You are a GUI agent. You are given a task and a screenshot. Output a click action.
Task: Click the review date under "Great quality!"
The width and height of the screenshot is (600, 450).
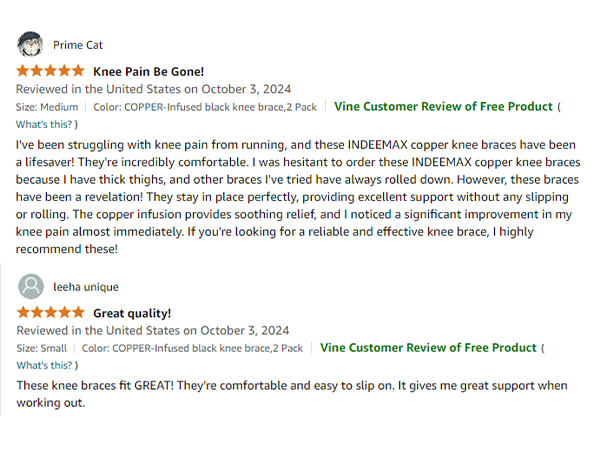(153, 330)
